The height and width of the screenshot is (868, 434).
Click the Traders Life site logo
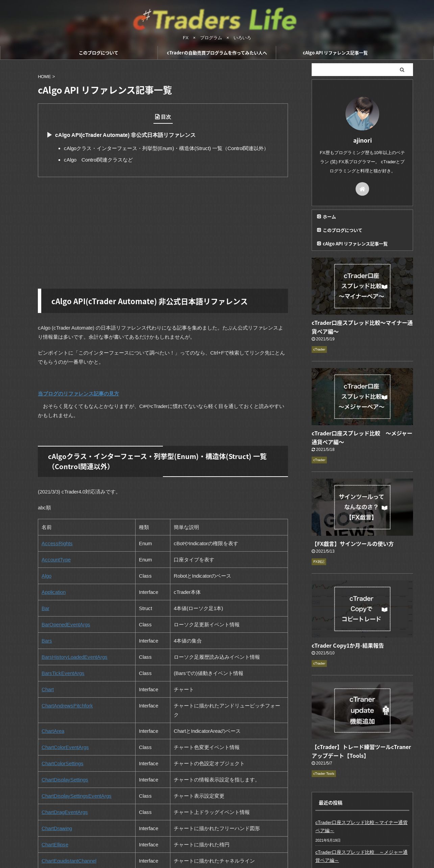(215, 20)
